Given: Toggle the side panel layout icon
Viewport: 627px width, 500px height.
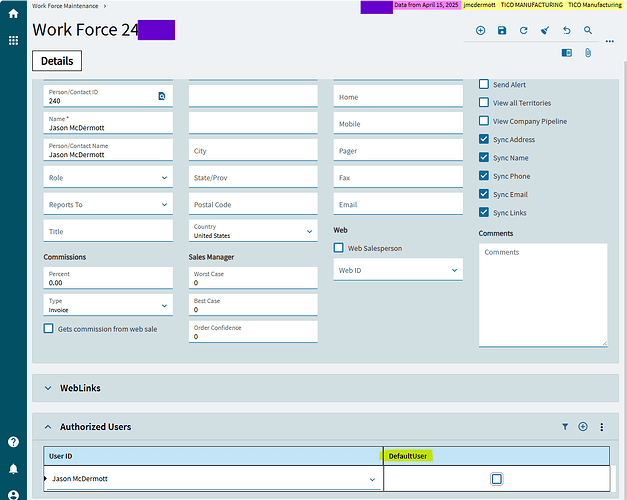Looking at the screenshot, I should (567, 53).
